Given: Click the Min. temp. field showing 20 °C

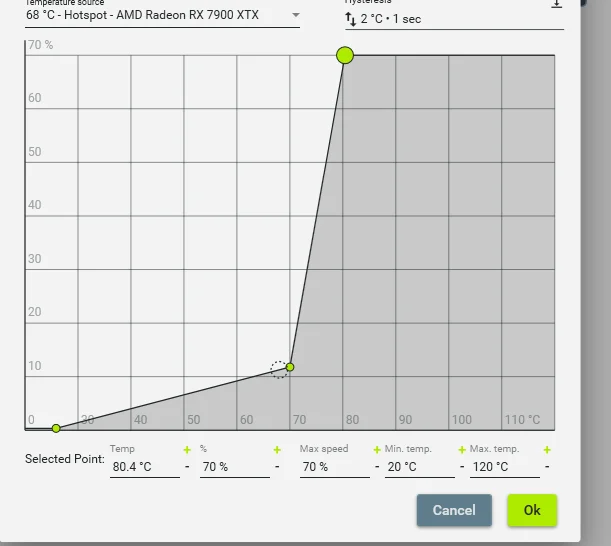Looking at the screenshot, I should click(420, 466).
